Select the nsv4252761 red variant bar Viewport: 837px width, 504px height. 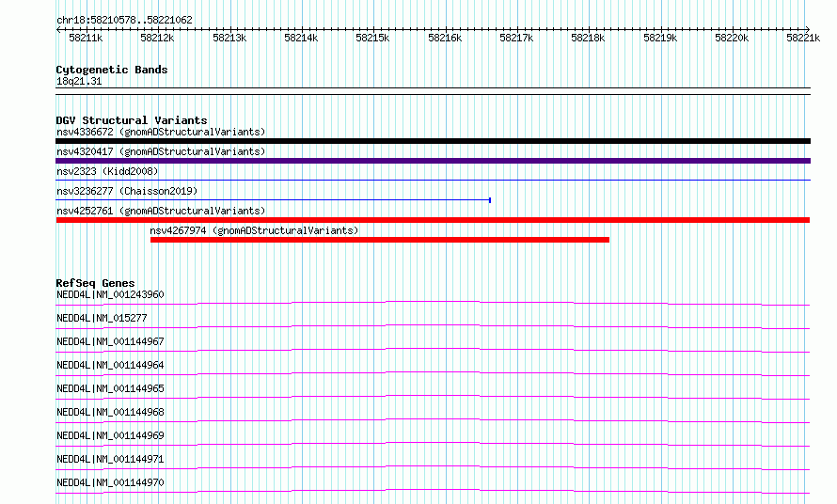(x=433, y=220)
